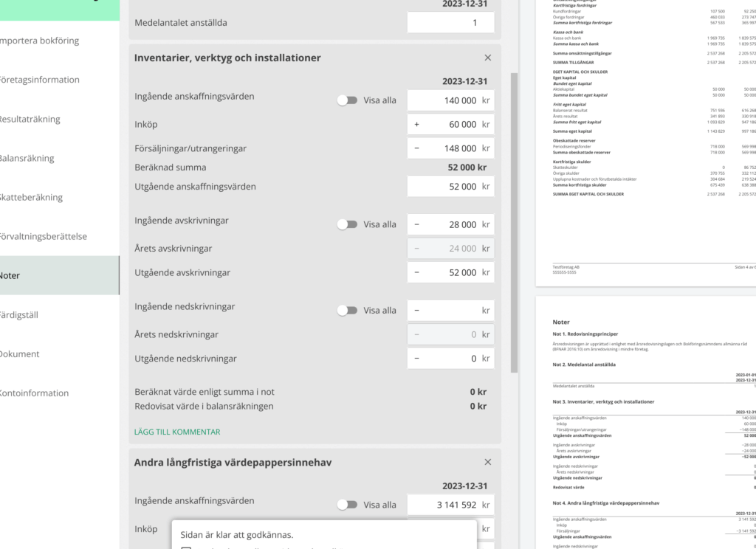This screenshot has height=549, width=756.
Task: Toggle Visa alla for Ingående avskrivningar
Action: point(347,224)
